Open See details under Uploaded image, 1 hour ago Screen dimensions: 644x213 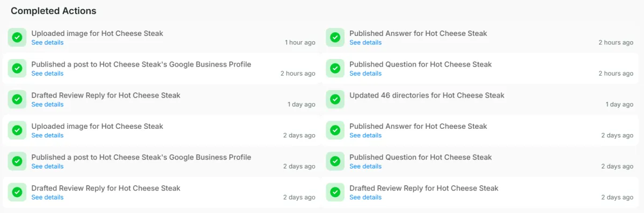tap(47, 42)
